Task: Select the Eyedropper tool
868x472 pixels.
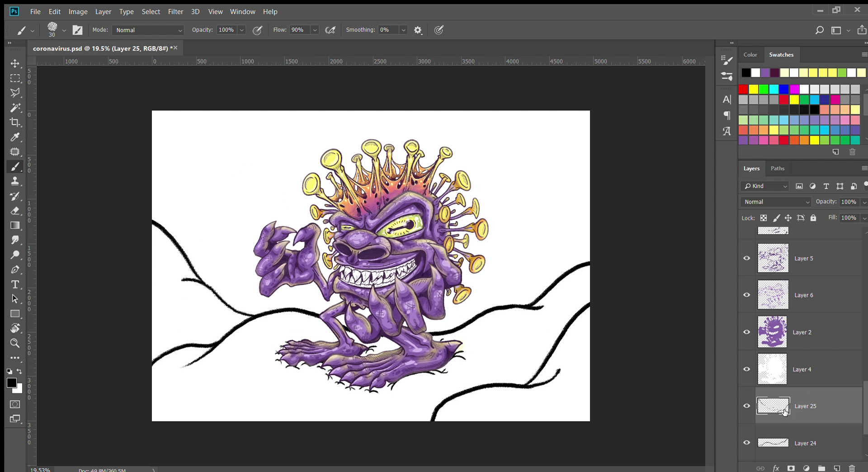Action: tap(15, 137)
